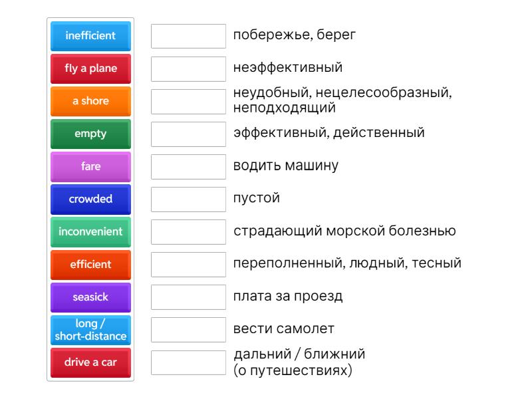This screenshot has height=399, width=532.
Task: Click the "fly a plane" tile
Action: pos(90,68)
